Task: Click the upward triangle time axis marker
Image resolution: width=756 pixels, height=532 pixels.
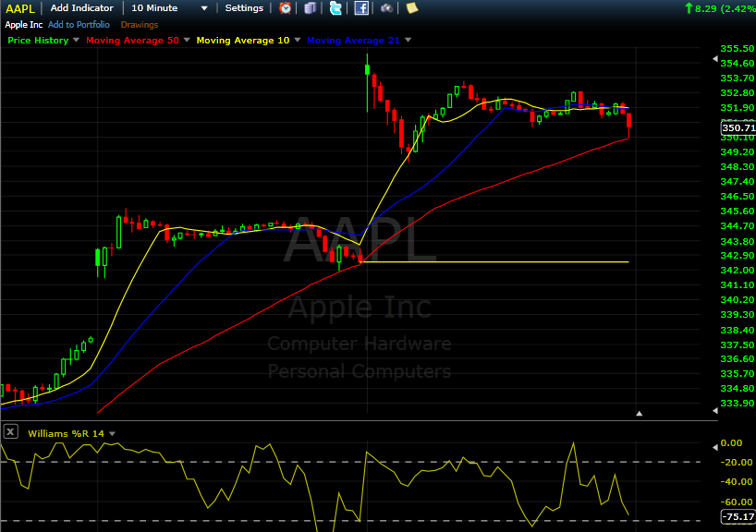Action: pos(640,414)
